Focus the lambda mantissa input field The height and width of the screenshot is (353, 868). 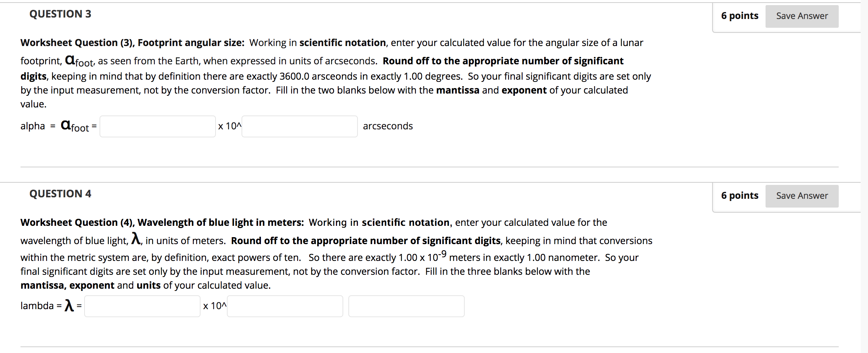tap(142, 306)
